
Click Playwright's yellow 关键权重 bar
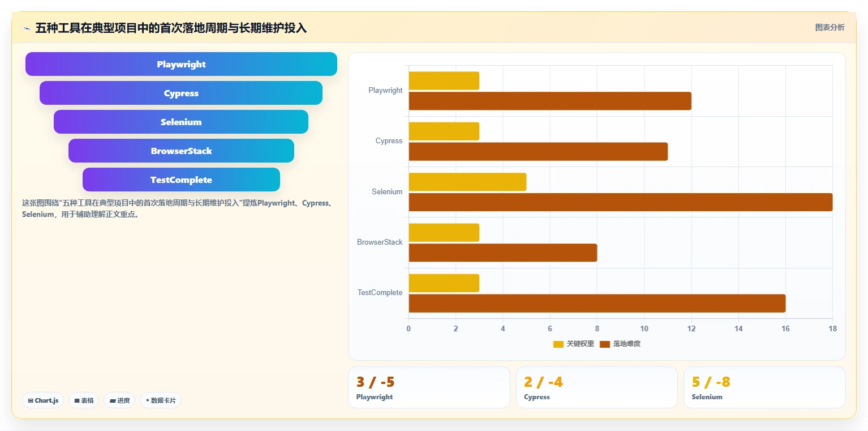444,80
